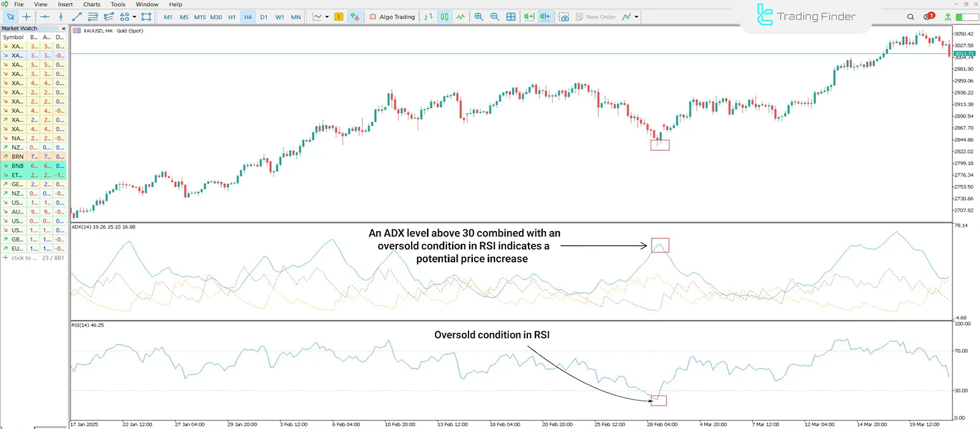Switch chart to line chart view
Screen dimensions: 980x429
tap(460, 17)
